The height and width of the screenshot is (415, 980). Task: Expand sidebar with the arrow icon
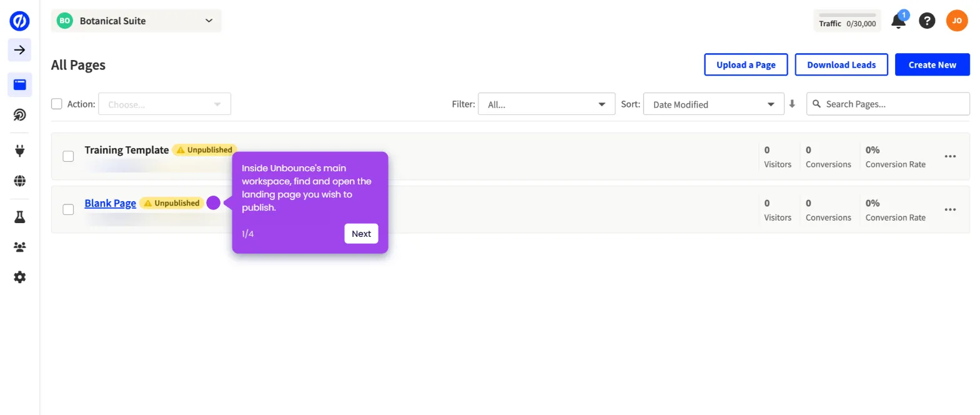pos(19,50)
